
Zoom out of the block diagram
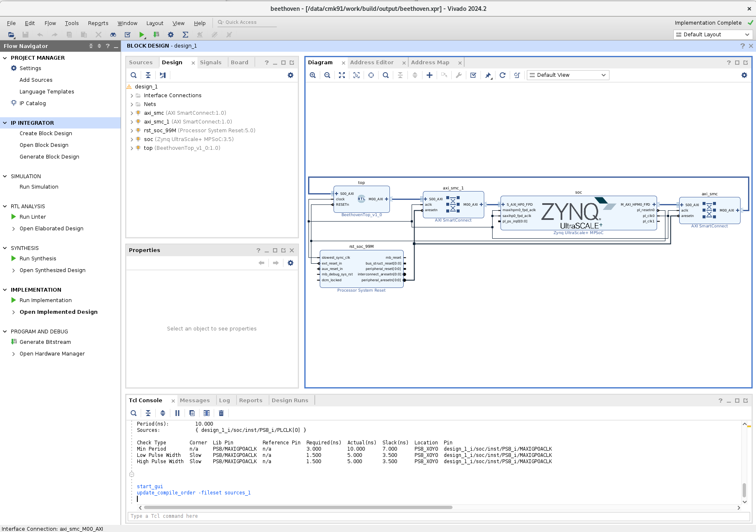(x=327, y=75)
